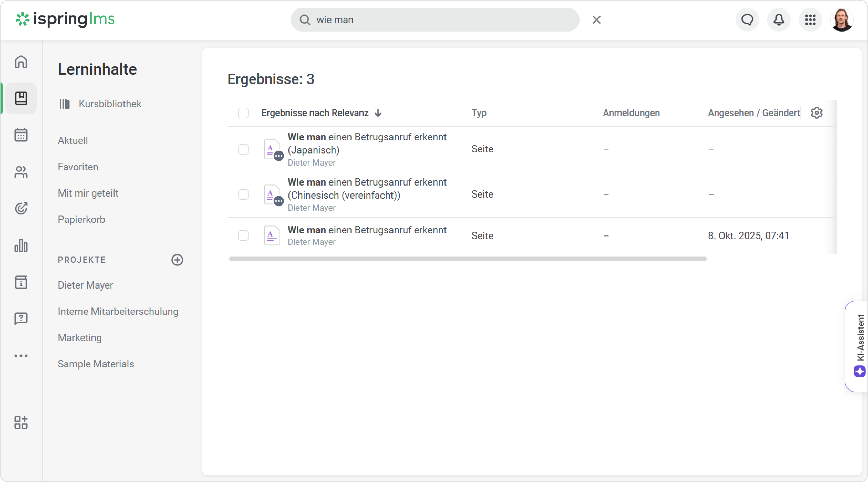Toggle the select-all results checkbox

point(243,113)
